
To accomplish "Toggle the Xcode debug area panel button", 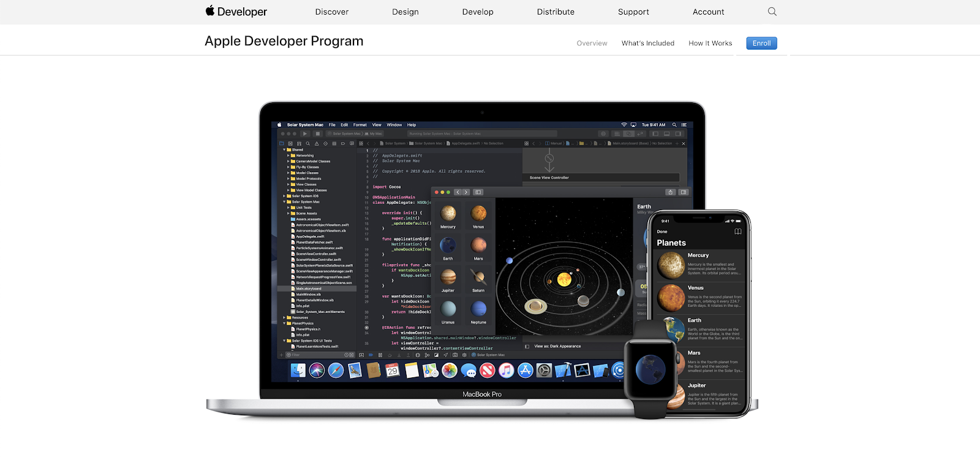I will point(666,134).
